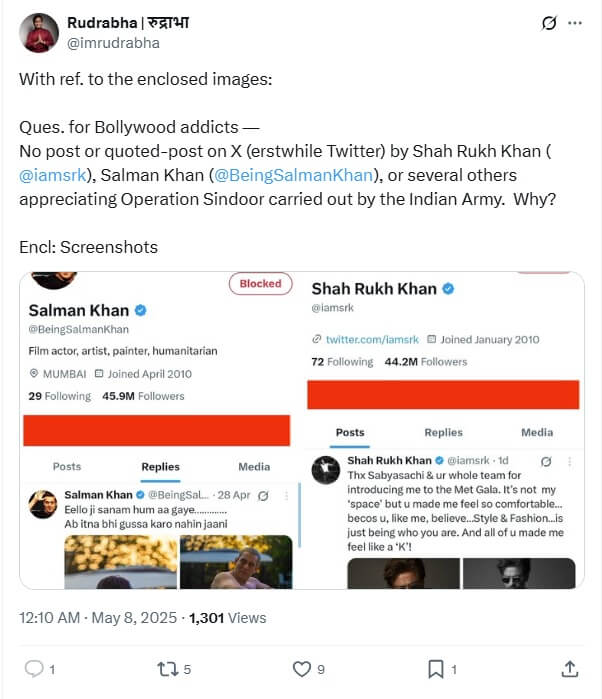
Task: Click the Blocked badge in Salman screenshot
Action: coord(260,284)
